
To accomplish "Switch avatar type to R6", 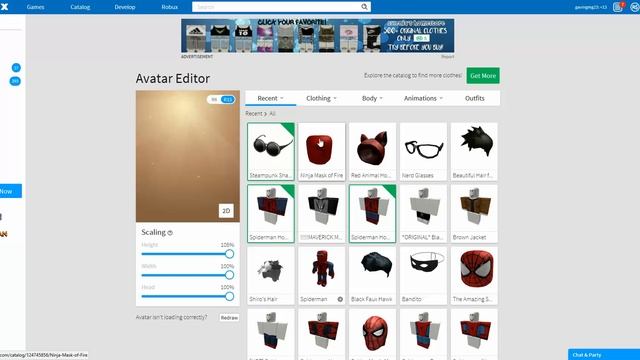I will pyautogui.click(x=214, y=100).
